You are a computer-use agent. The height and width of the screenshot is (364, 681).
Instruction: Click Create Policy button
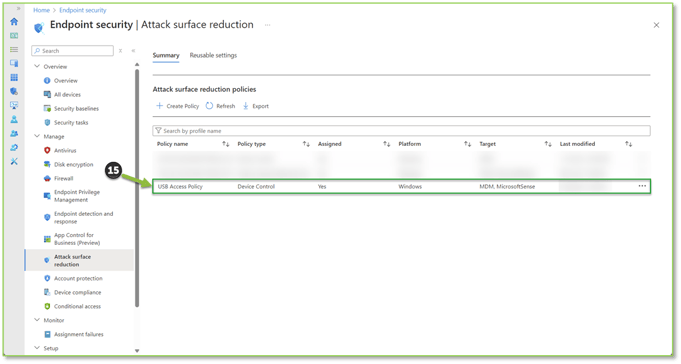pos(178,106)
